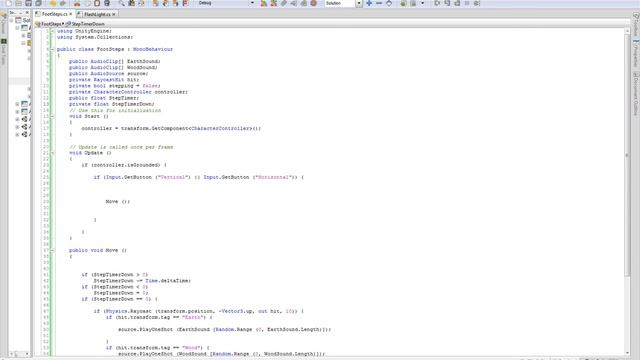The width and height of the screenshot is (640, 360).
Task: Undo the last edit with toolbar icon
Action: click(x=53, y=3)
